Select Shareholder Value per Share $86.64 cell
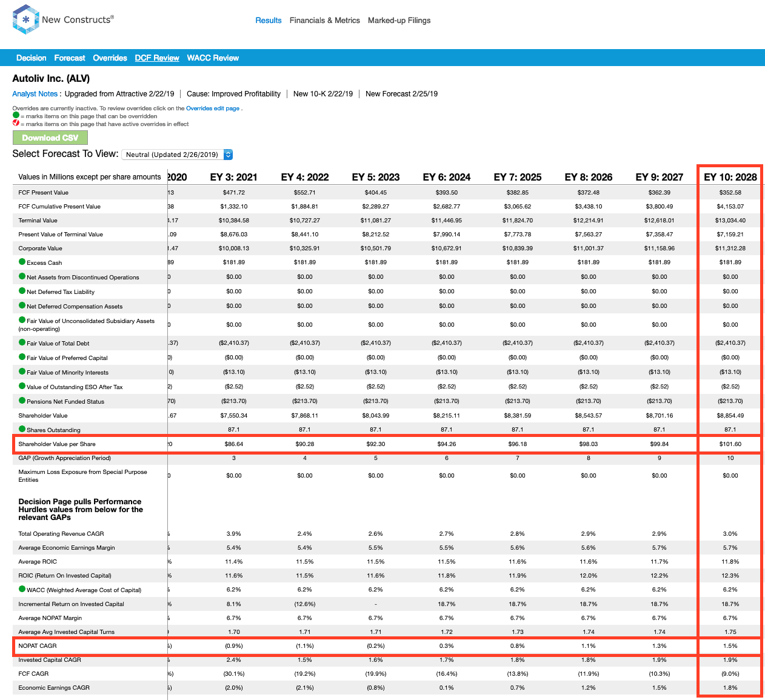 click(x=234, y=444)
